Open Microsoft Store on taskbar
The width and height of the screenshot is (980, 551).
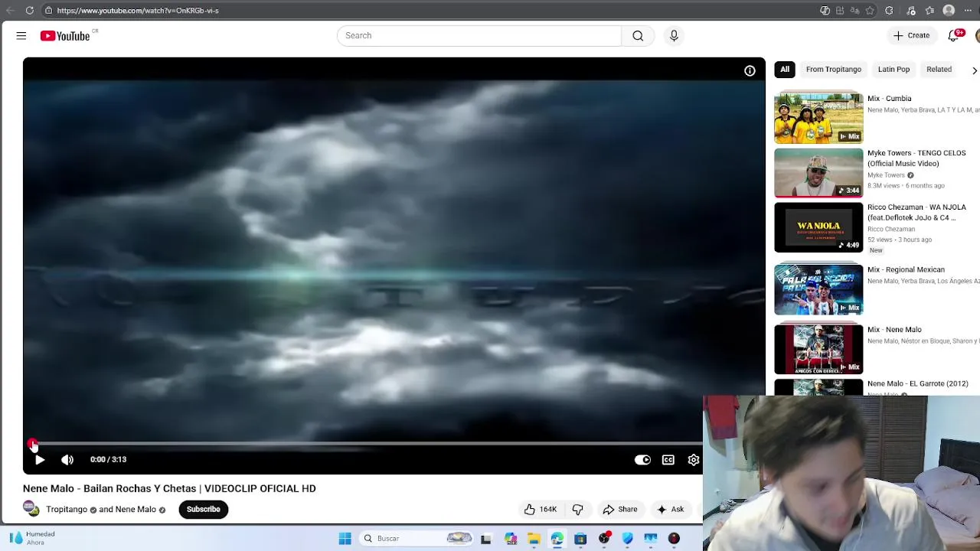pos(580,539)
